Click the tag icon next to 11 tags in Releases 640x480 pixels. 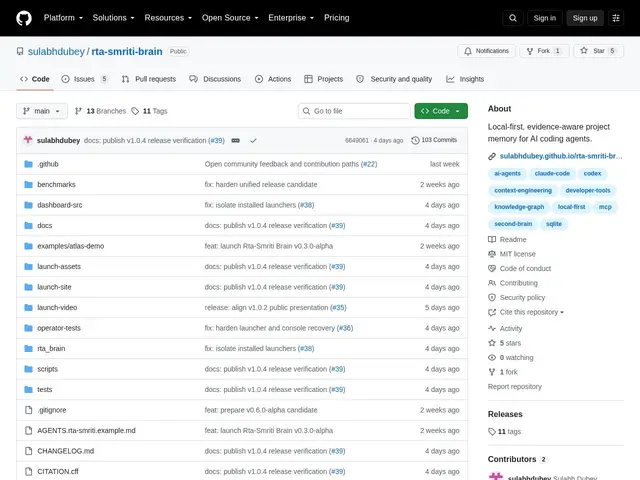click(492, 431)
